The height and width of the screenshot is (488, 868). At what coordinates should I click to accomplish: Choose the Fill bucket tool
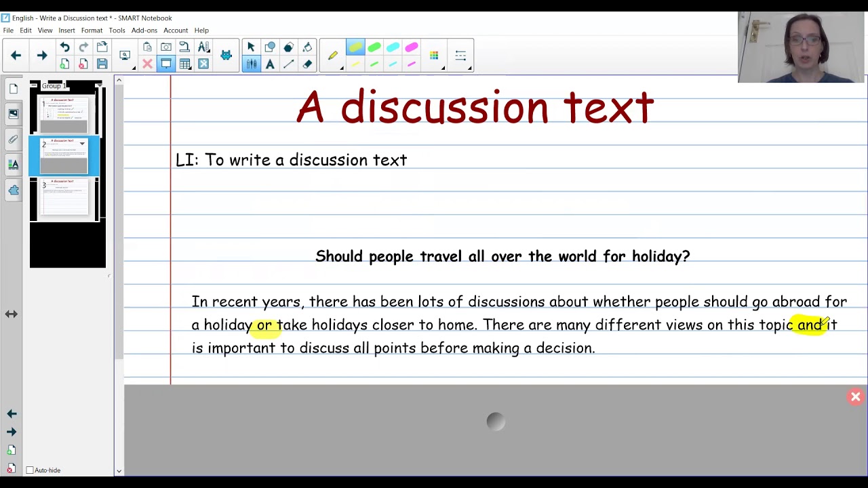[307, 47]
